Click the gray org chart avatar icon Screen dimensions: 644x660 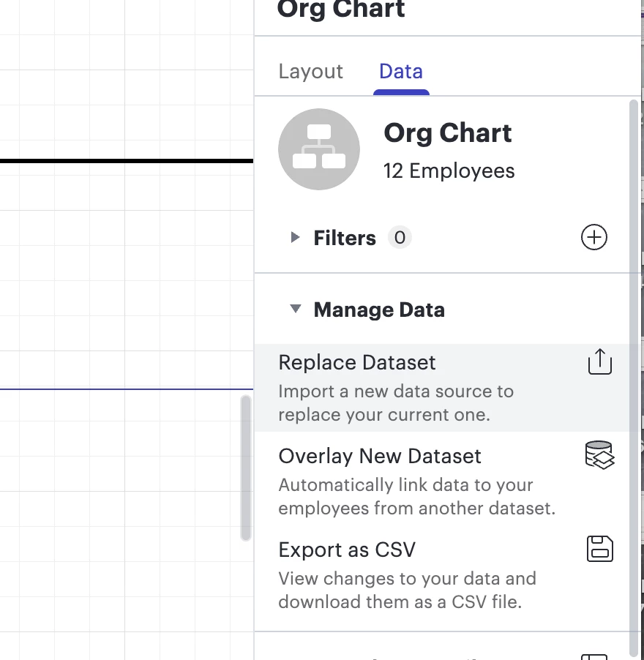click(319, 149)
